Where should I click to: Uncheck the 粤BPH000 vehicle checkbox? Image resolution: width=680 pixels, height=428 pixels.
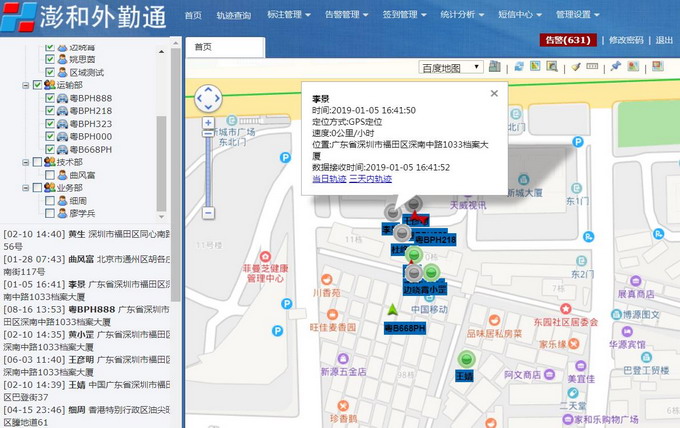pyautogui.click(x=50, y=136)
